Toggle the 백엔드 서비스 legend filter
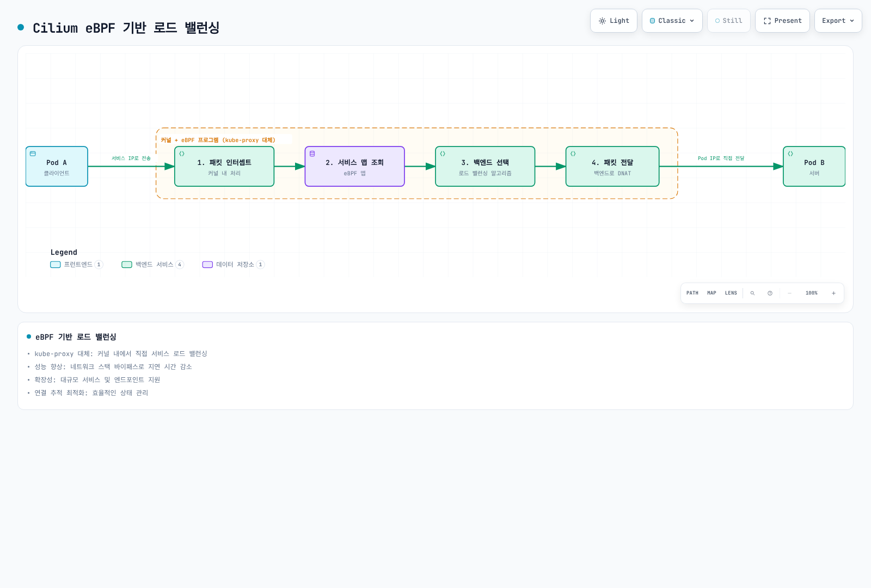Screen dimensions: 871x588 (x=153, y=265)
